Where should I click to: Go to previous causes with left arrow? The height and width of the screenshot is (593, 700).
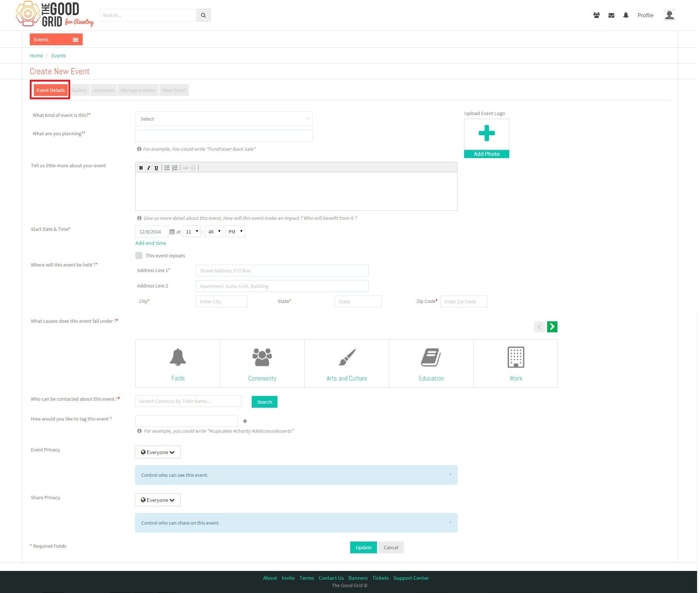click(539, 326)
